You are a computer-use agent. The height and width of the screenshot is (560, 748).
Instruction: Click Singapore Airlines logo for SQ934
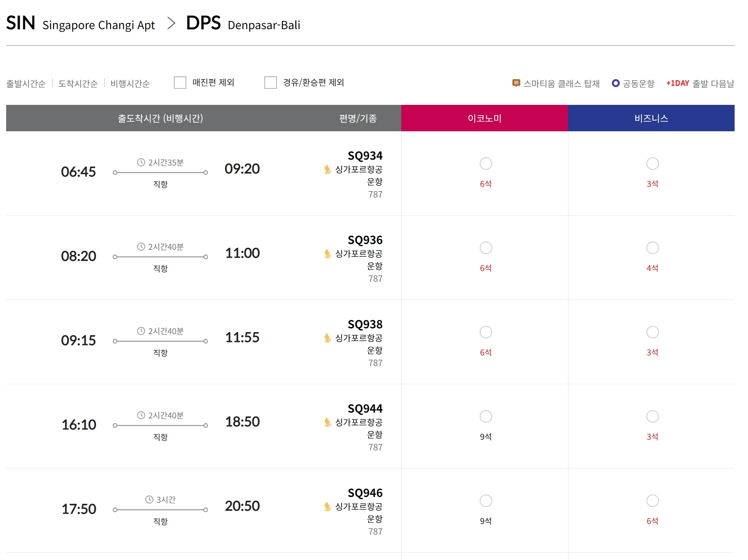point(327,169)
